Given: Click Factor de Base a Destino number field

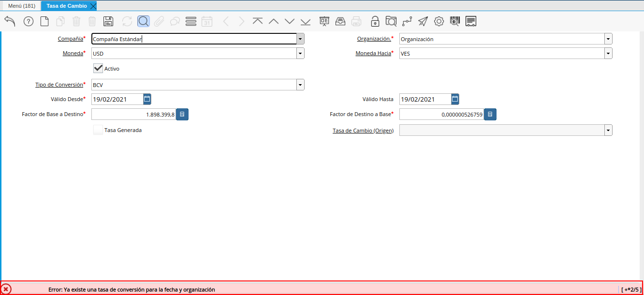Looking at the screenshot, I should (134, 114).
